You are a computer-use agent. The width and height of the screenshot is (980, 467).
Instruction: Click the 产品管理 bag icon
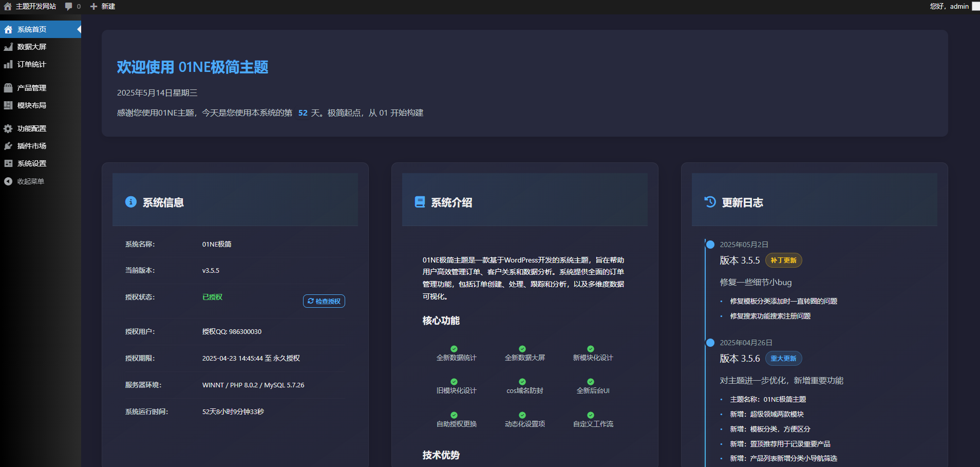[8, 88]
